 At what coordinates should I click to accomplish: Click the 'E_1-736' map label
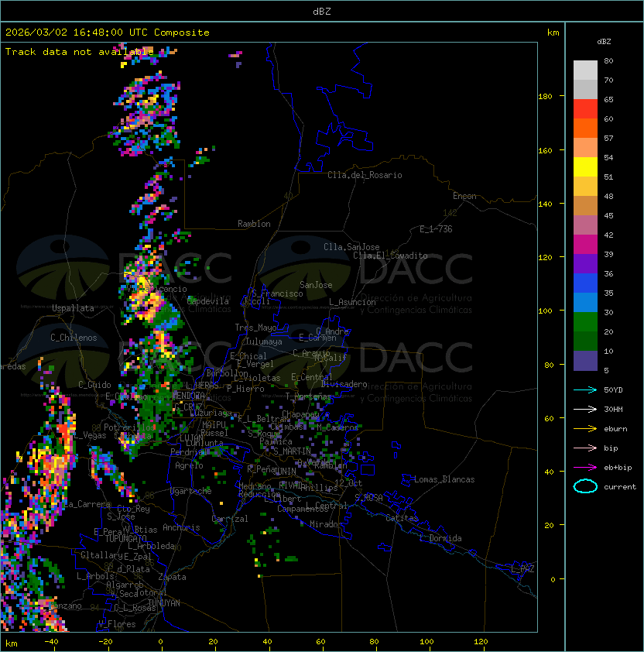tap(436, 229)
